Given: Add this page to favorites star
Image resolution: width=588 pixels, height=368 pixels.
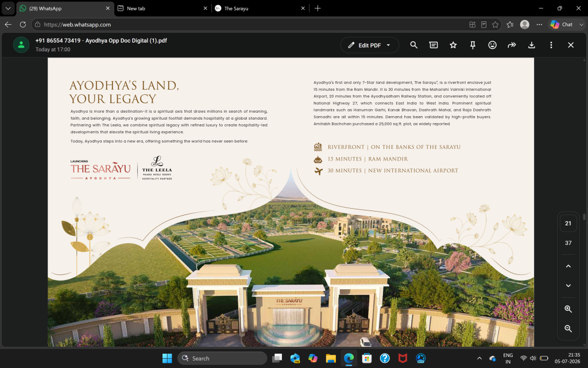Looking at the screenshot, I should click(x=495, y=24).
